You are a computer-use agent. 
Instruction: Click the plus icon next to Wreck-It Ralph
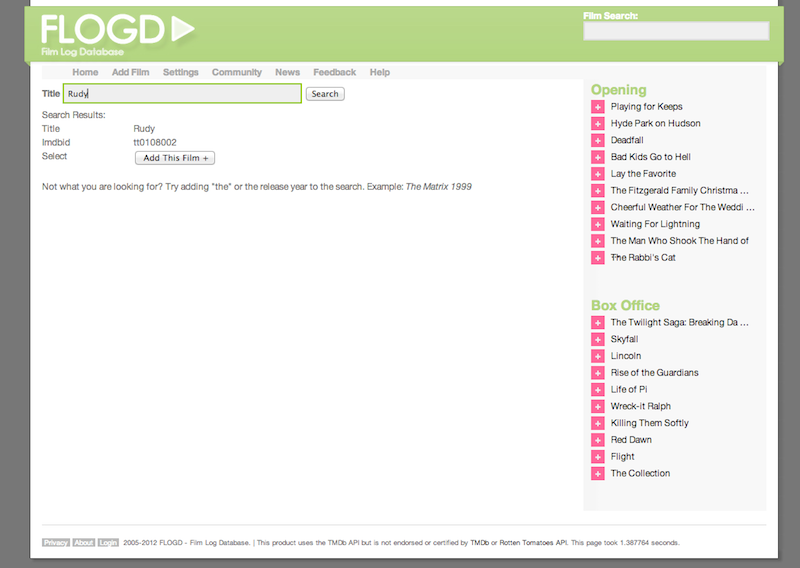coord(597,407)
